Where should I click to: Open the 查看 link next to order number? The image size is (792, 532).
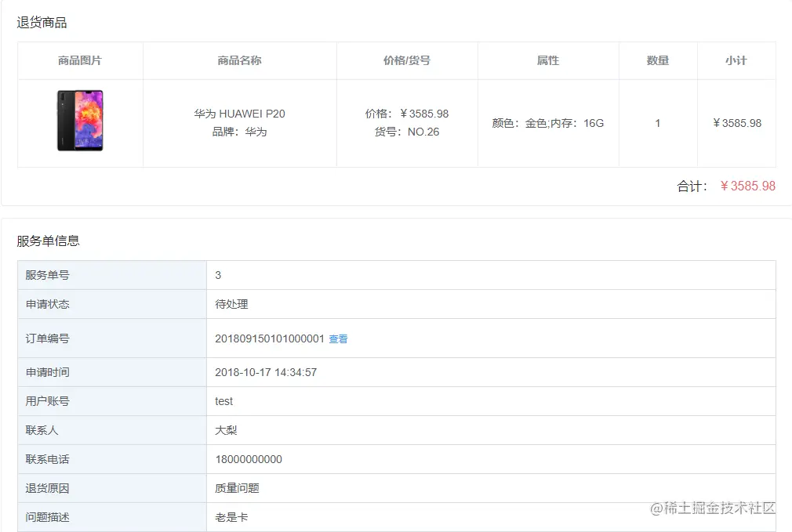click(338, 338)
